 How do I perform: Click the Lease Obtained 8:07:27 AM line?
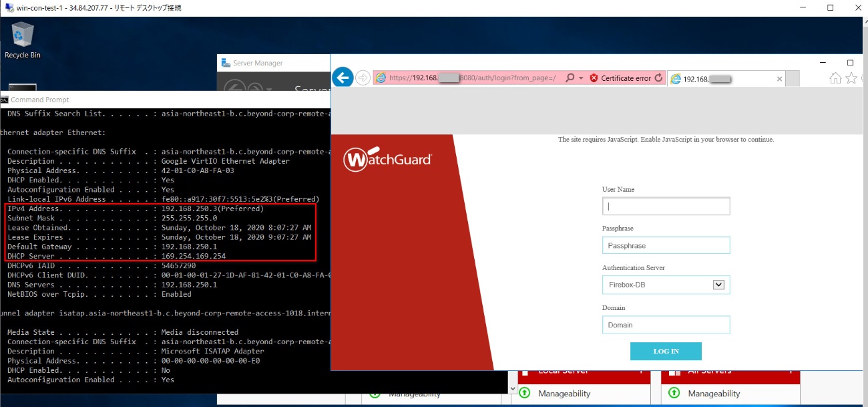coord(159,228)
